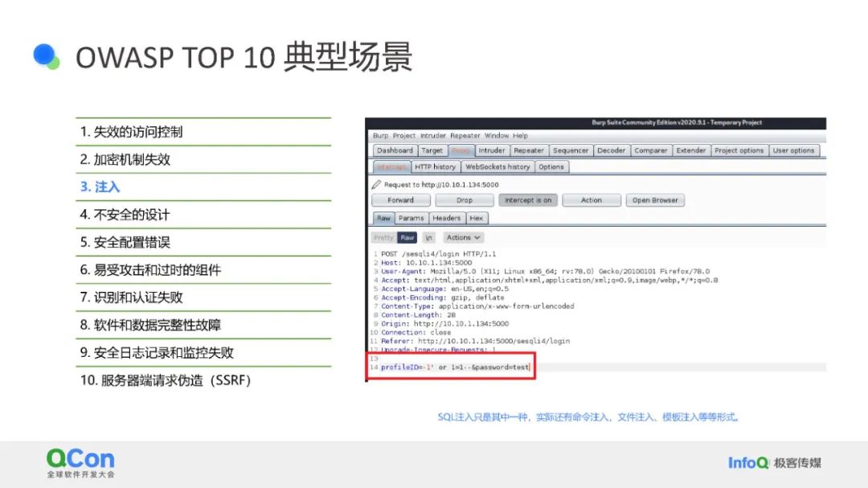Open the Burp menu
The height and width of the screenshot is (488, 868).
coord(380,136)
